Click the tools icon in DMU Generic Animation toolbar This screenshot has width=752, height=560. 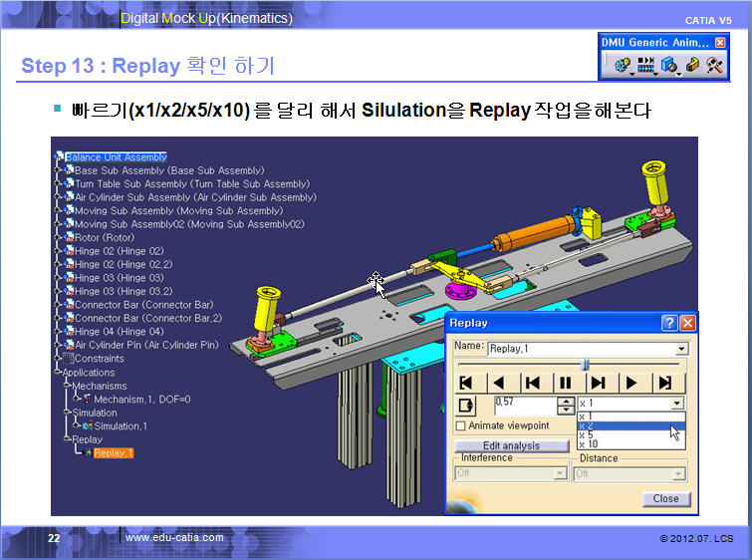click(x=713, y=65)
